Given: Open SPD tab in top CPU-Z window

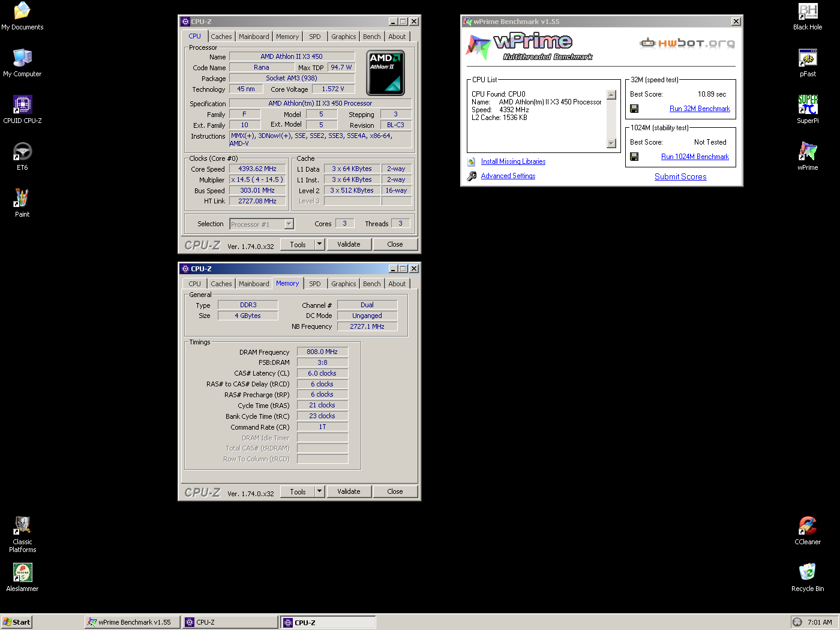Looking at the screenshot, I should pyautogui.click(x=315, y=37).
